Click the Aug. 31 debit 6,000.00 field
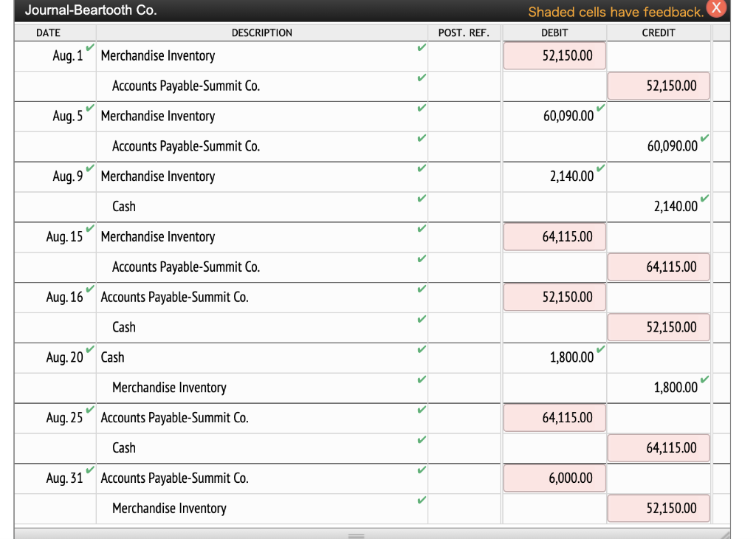 pos(554,478)
